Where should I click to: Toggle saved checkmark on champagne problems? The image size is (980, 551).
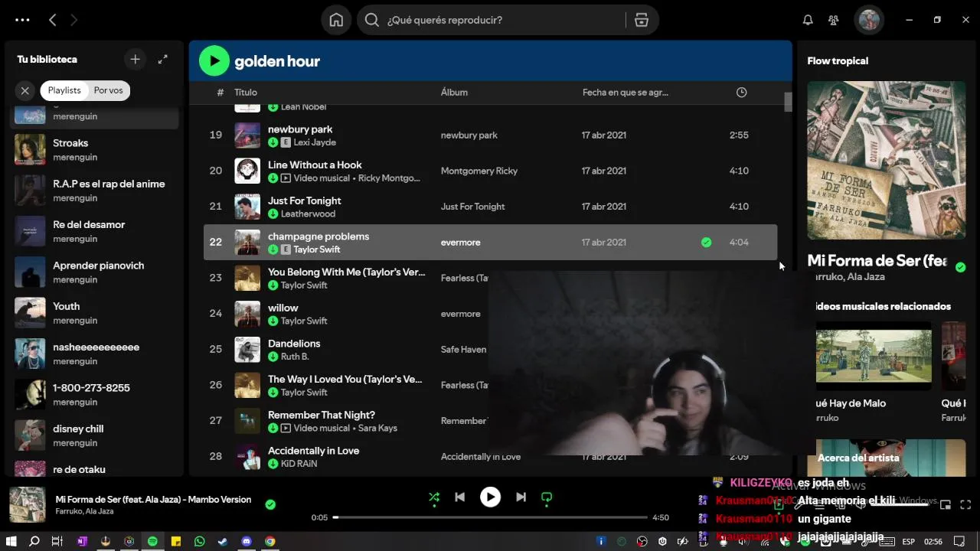pos(706,242)
